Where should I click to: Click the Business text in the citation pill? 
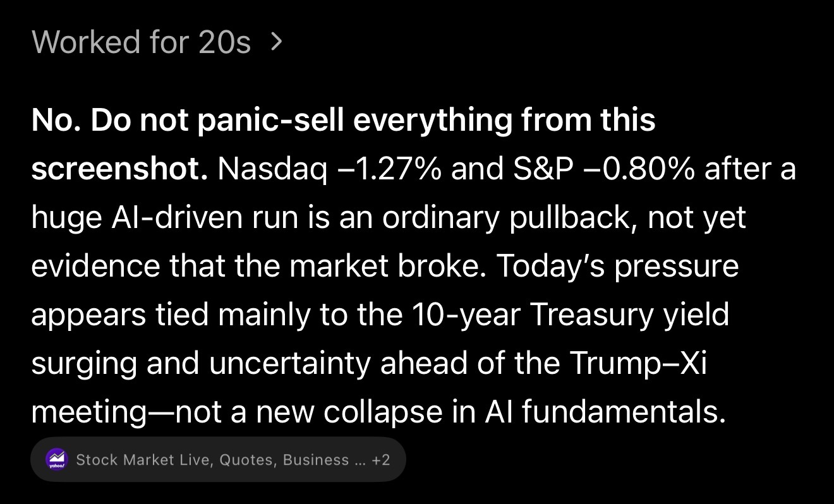point(316,460)
